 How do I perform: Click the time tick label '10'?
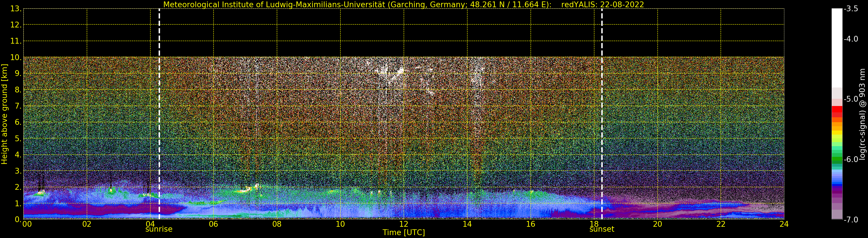(x=340, y=224)
